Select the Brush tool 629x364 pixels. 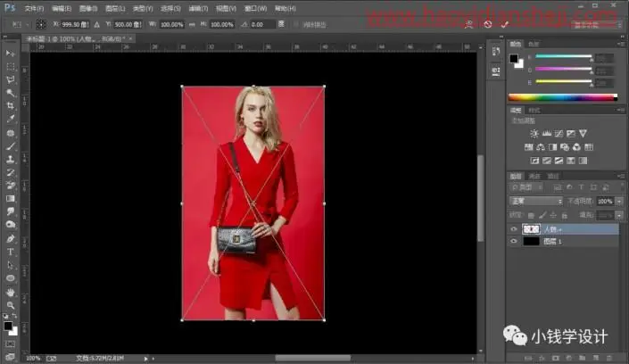10,146
